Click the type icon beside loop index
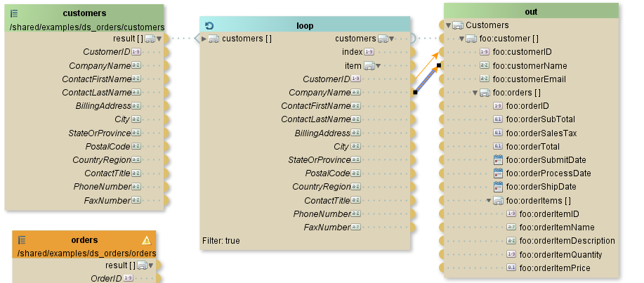Screen dimensions: 644x283 pos(369,52)
